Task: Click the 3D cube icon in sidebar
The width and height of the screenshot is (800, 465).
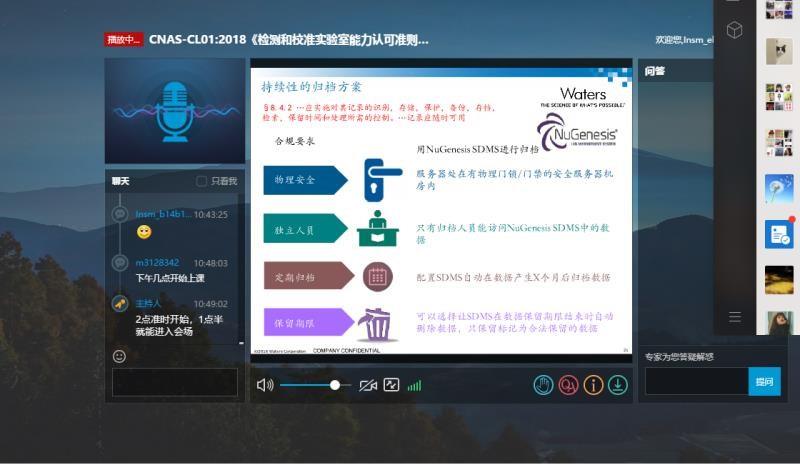Action: click(734, 31)
